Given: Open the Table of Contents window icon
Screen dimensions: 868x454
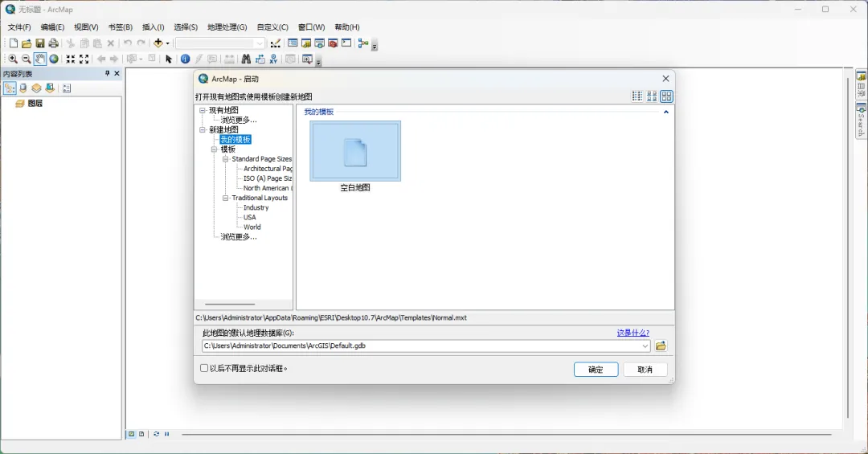Looking at the screenshot, I should pos(293,43).
